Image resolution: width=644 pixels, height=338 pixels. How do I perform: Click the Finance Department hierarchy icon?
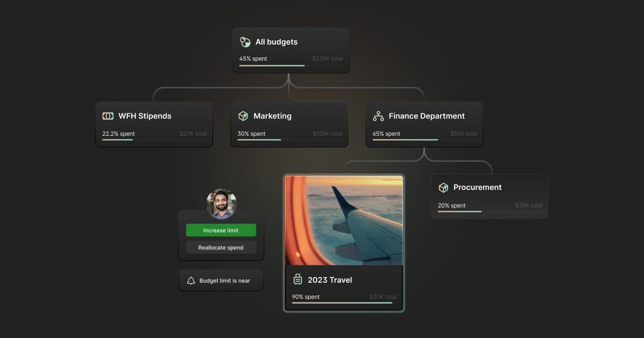click(x=378, y=116)
